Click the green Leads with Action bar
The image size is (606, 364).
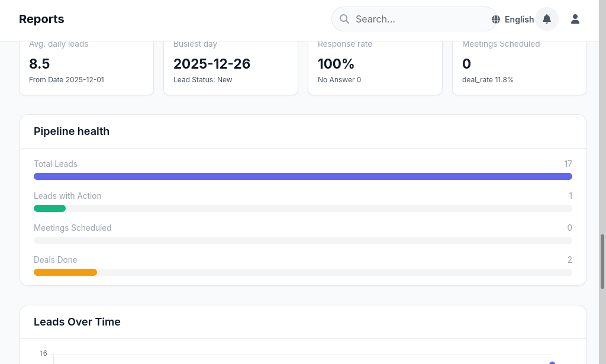click(x=50, y=208)
